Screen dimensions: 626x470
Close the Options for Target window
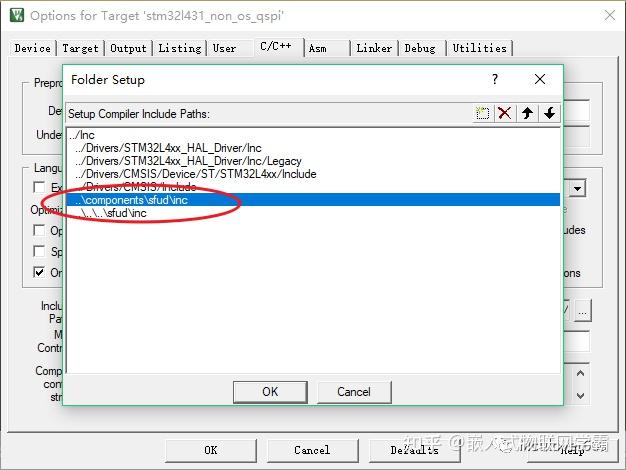[x=610, y=16]
